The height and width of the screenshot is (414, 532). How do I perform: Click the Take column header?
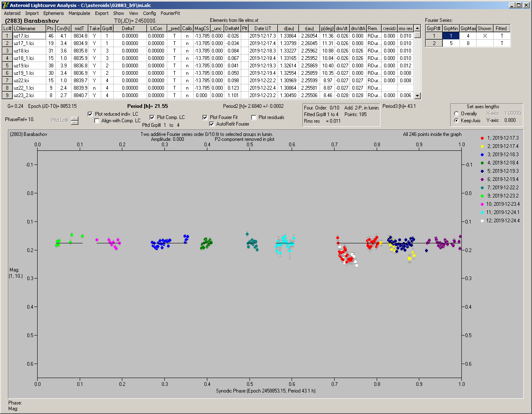point(94,29)
